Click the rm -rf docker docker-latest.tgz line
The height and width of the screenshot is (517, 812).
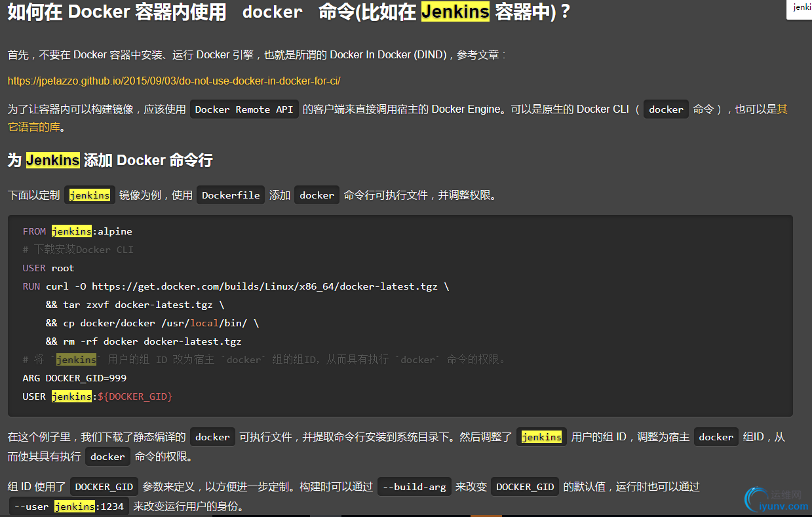click(144, 341)
